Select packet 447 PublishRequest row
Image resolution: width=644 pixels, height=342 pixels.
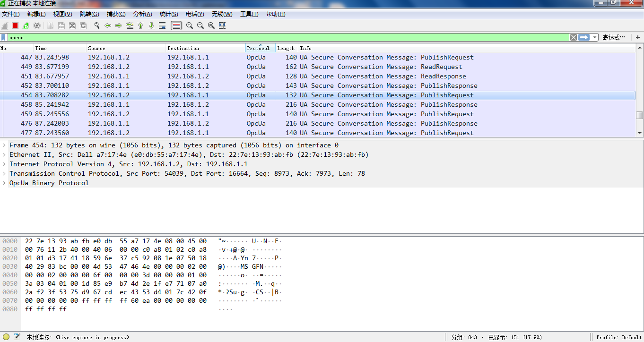(x=318, y=57)
